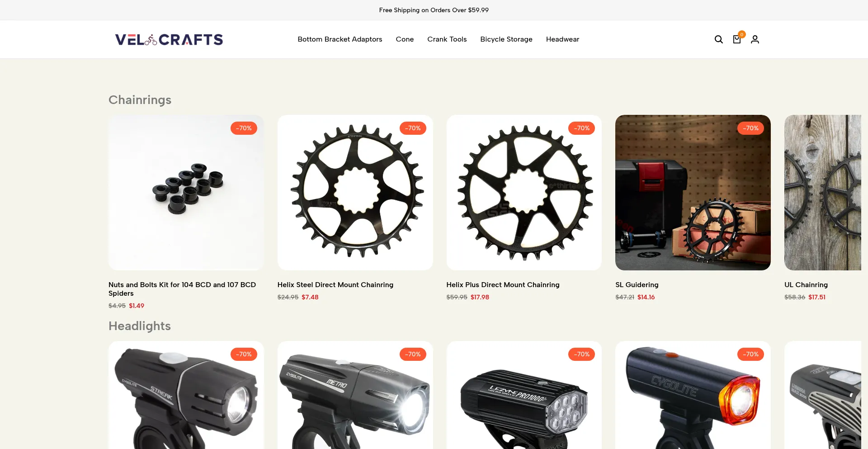Viewport: 868px width, 449px height.
Task: Go to the Cone category
Action: (x=405, y=39)
